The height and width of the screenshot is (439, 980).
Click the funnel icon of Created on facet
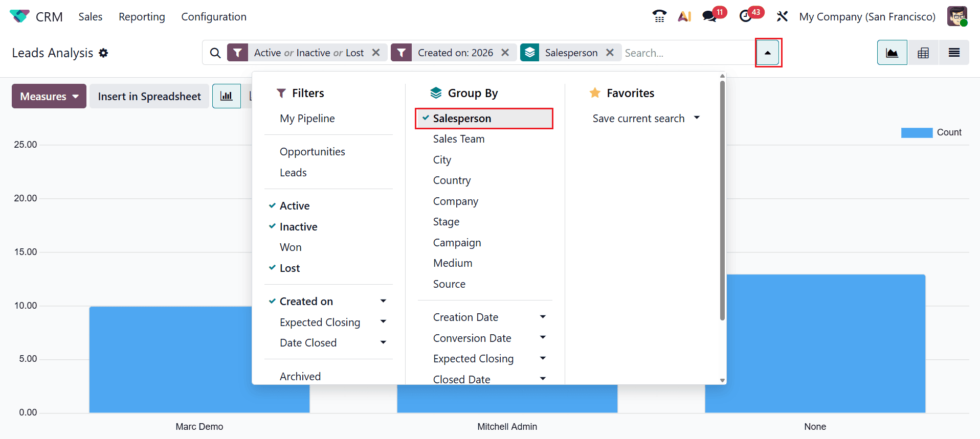pyautogui.click(x=402, y=53)
